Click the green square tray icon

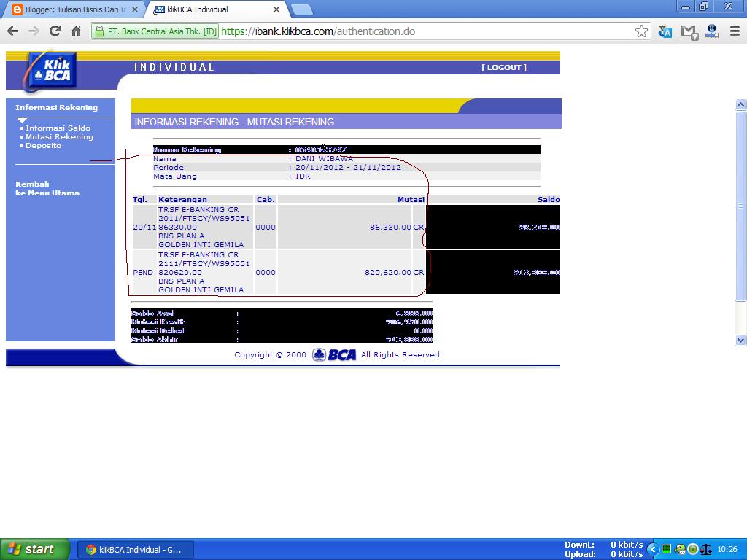click(x=667, y=549)
